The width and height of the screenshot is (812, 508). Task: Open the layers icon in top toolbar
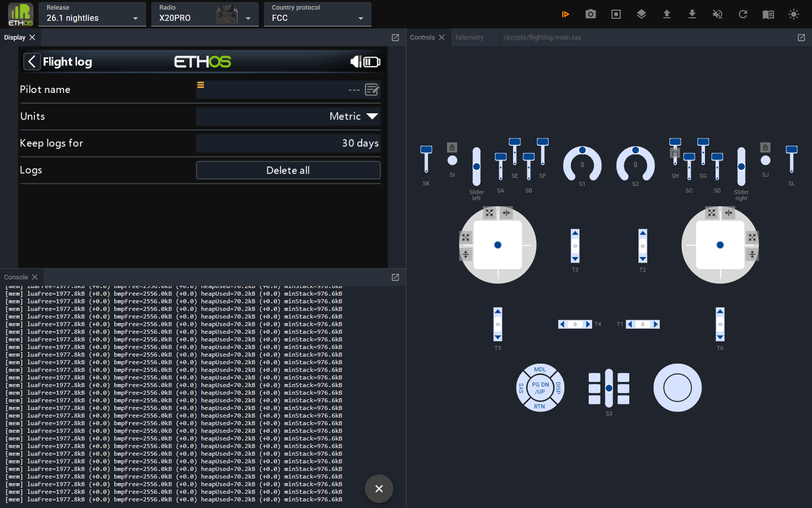(641, 14)
